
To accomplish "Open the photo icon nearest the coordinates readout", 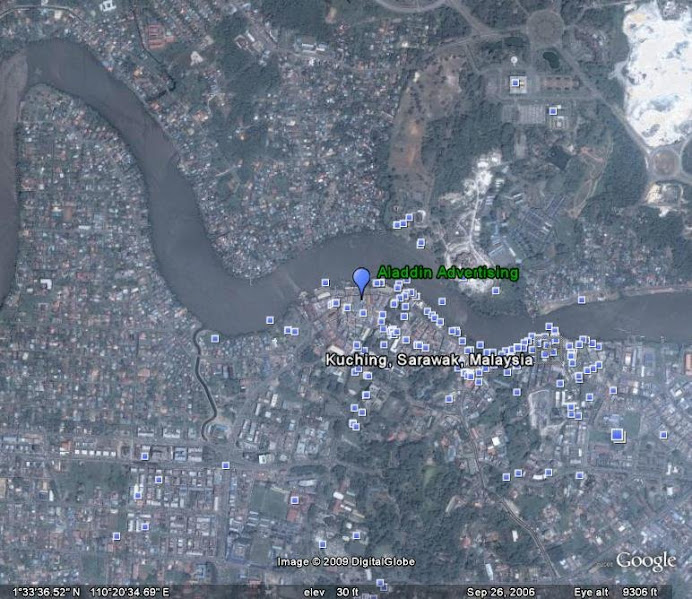I will click(x=116, y=536).
